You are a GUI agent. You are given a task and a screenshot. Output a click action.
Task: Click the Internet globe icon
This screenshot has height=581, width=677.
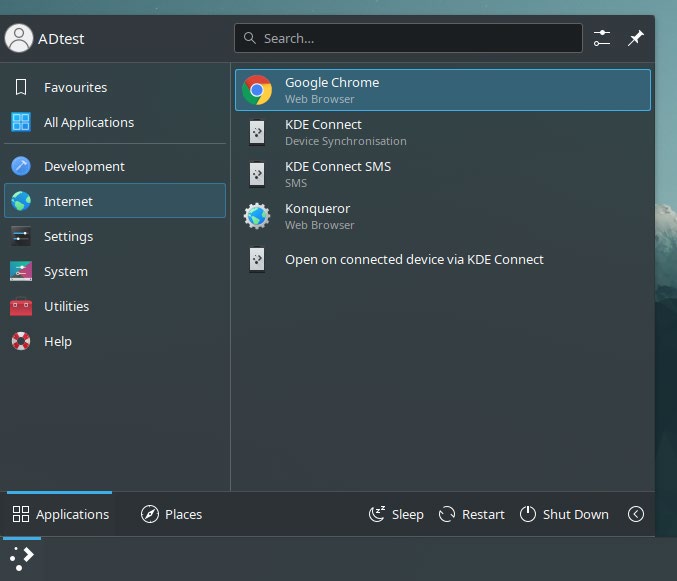[21, 201]
